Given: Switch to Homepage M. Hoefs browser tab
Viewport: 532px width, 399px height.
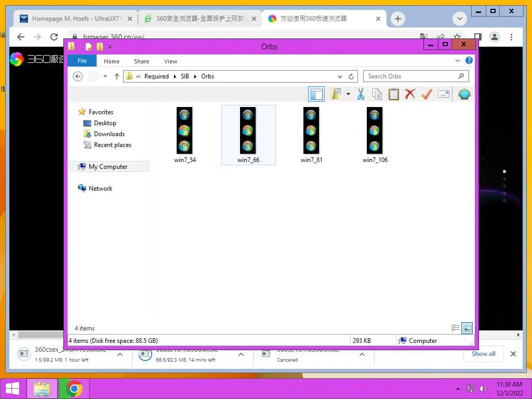Looking at the screenshot, I should [76, 19].
